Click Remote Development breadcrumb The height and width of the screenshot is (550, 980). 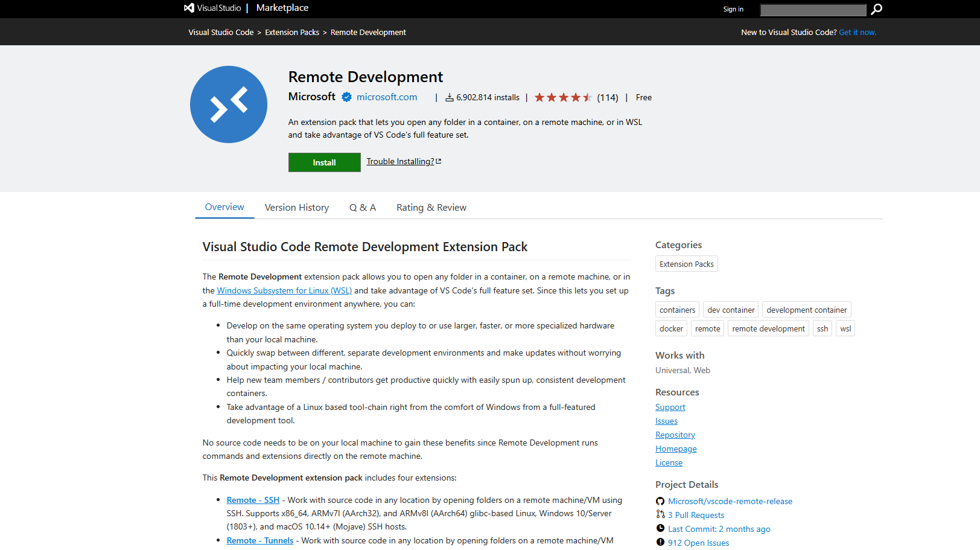point(368,33)
